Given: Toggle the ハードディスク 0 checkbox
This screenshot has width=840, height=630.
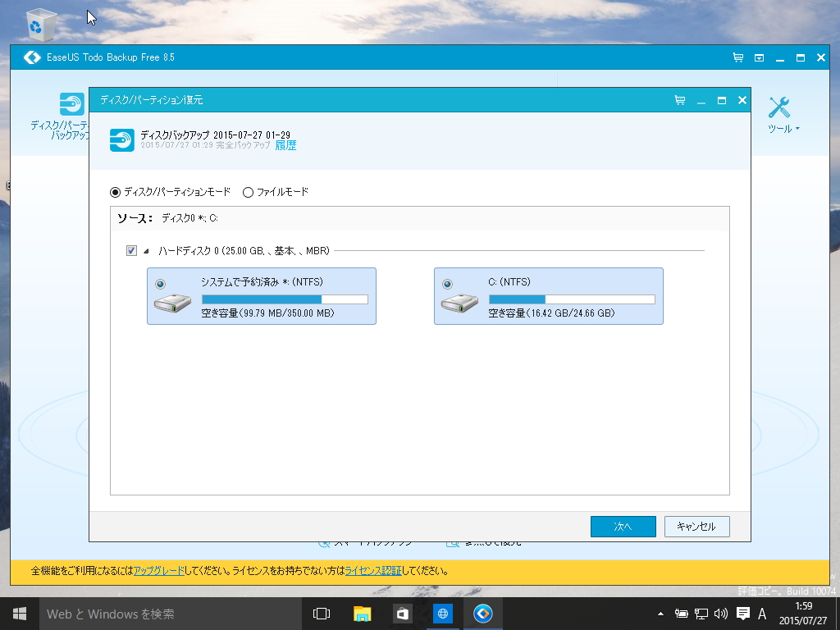Looking at the screenshot, I should (x=131, y=251).
